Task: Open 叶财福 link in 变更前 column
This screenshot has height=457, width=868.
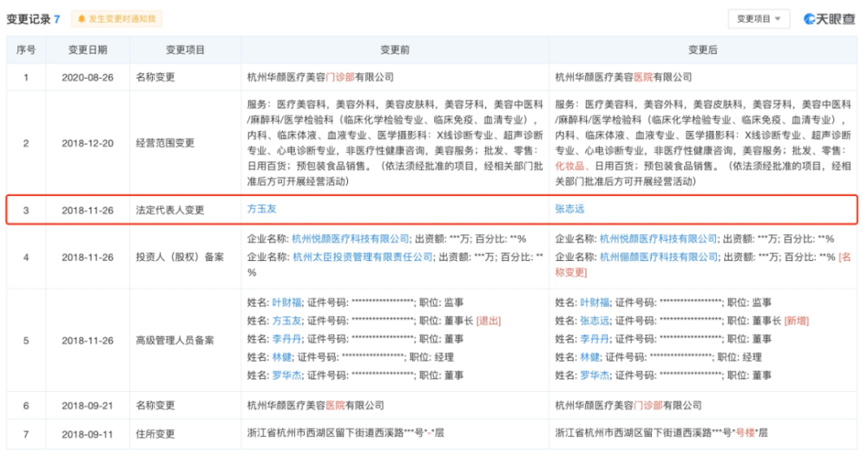Action: [x=286, y=303]
